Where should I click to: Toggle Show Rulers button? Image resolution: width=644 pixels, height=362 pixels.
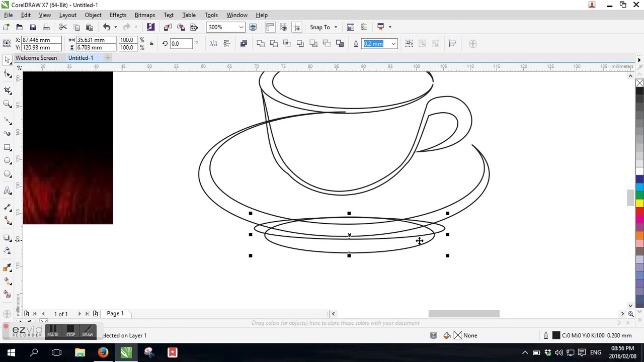click(270, 27)
